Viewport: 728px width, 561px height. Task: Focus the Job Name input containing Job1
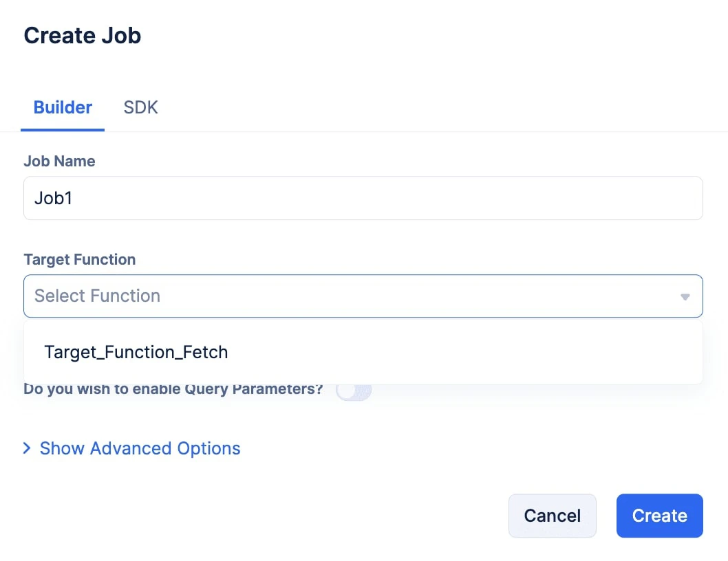363,198
